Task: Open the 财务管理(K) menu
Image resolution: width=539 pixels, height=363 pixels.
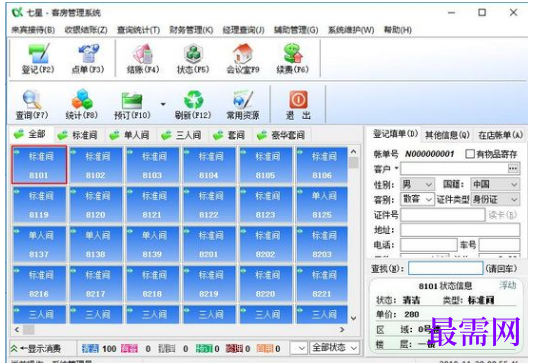Action: [x=191, y=30]
